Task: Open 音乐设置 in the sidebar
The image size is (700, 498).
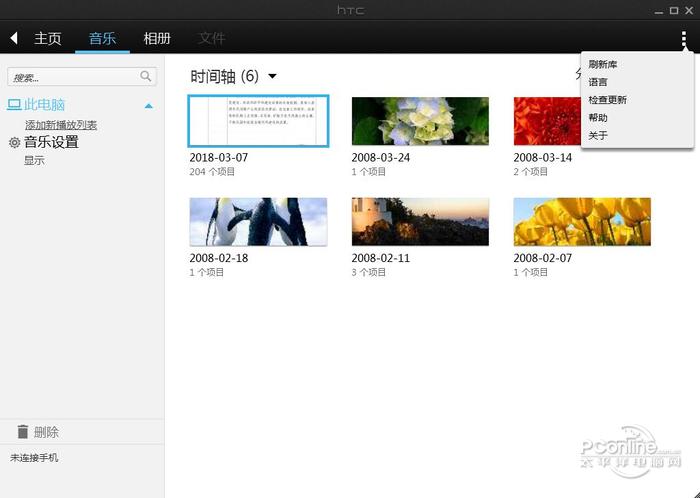Action: tap(51, 142)
